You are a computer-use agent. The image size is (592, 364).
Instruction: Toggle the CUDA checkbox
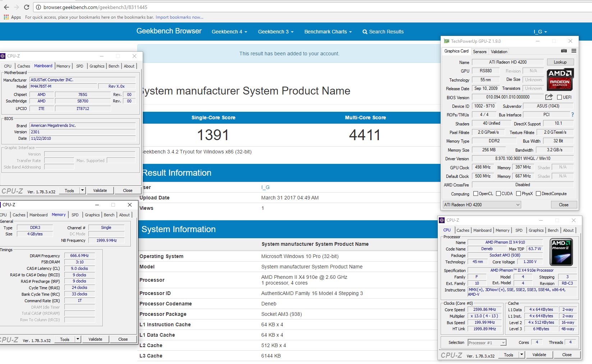tap(498, 194)
